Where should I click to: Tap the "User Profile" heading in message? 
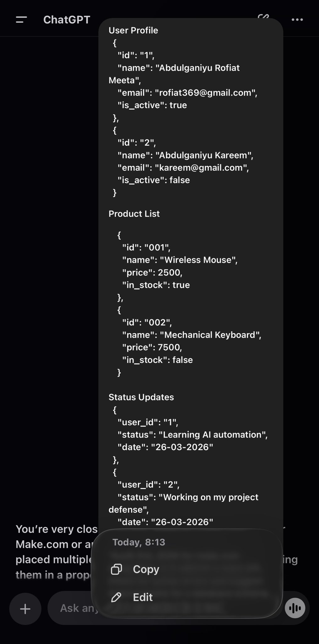click(x=133, y=31)
